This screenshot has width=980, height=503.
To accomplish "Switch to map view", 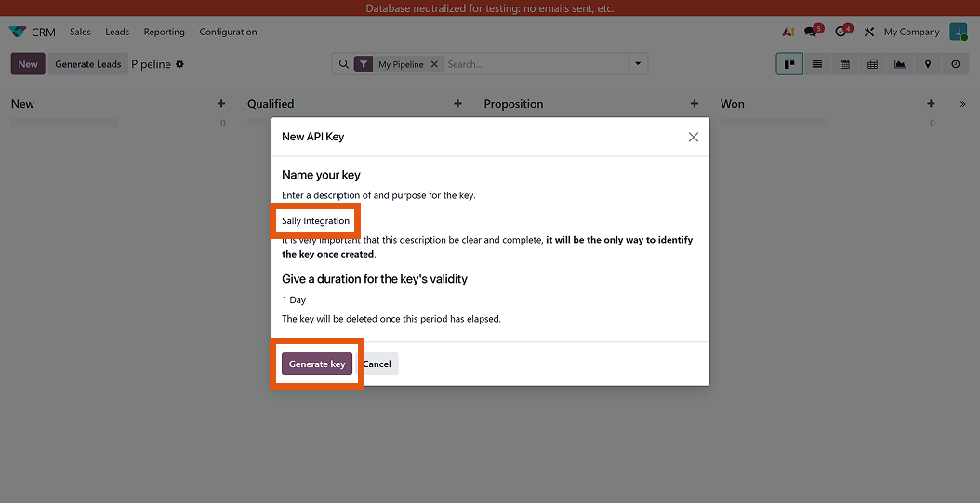I will pos(928,64).
